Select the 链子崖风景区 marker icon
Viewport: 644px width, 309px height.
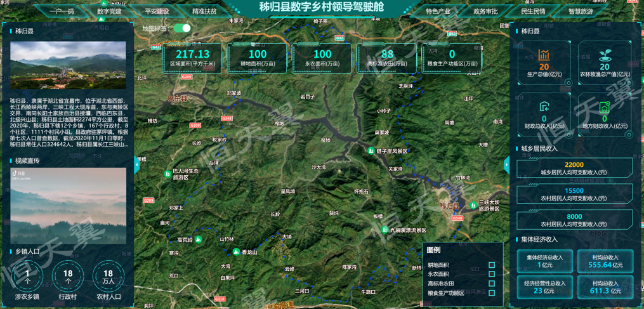(371, 151)
